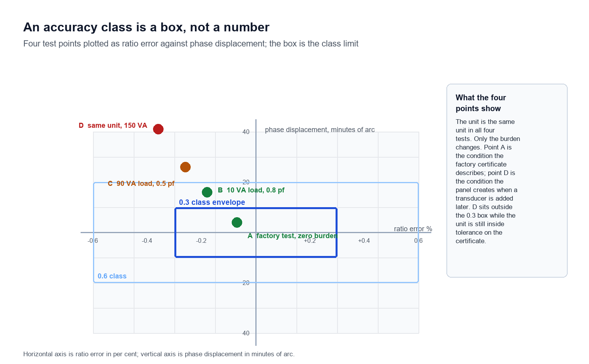The height and width of the screenshot is (364, 589).
Task: Click the phase displacement axis title
Action: 320,130
